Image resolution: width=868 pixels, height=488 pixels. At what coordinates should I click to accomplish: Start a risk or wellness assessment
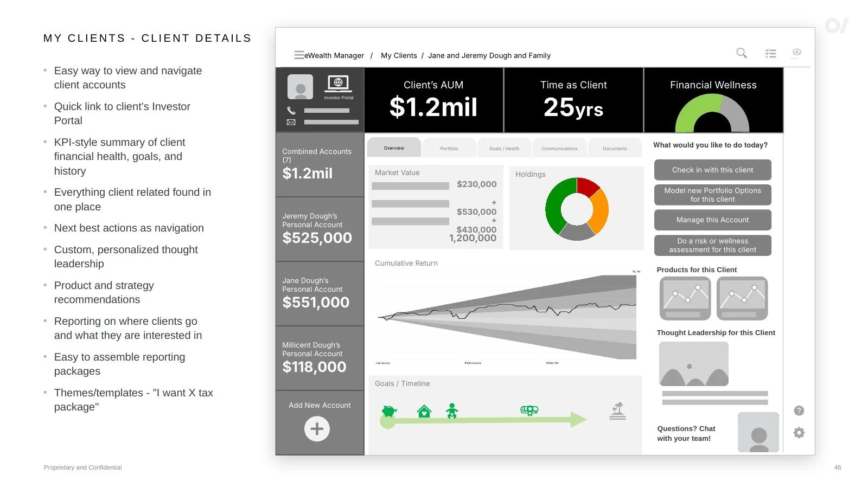[x=712, y=245]
